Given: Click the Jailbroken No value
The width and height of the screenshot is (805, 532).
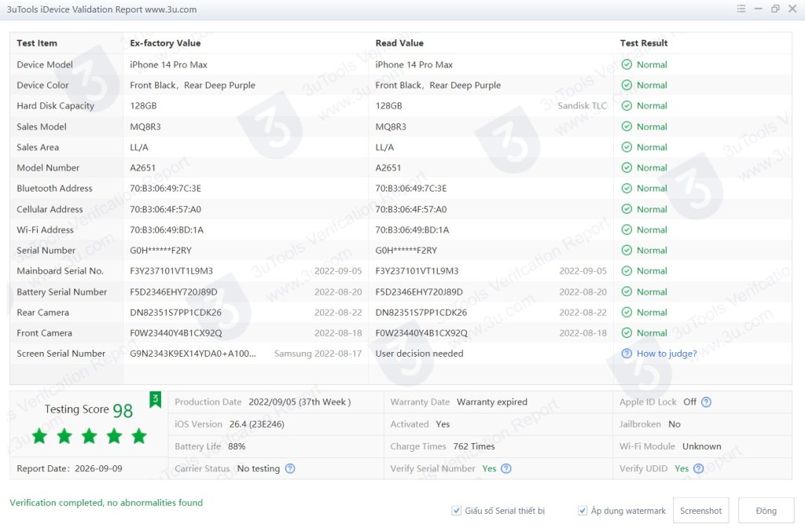Looking at the screenshot, I should (x=674, y=424).
